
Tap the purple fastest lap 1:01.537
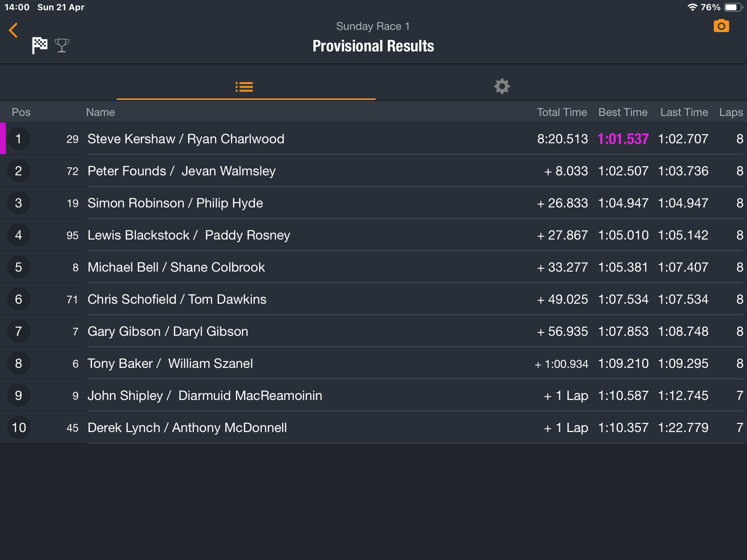[x=623, y=139]
